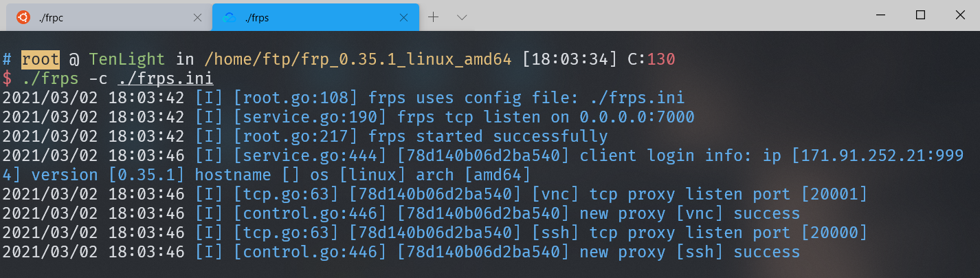Click the client IP 171.91.252.21 text
Image resolution: width=980 pixels, height=278 pixels.
coord(865,156)
